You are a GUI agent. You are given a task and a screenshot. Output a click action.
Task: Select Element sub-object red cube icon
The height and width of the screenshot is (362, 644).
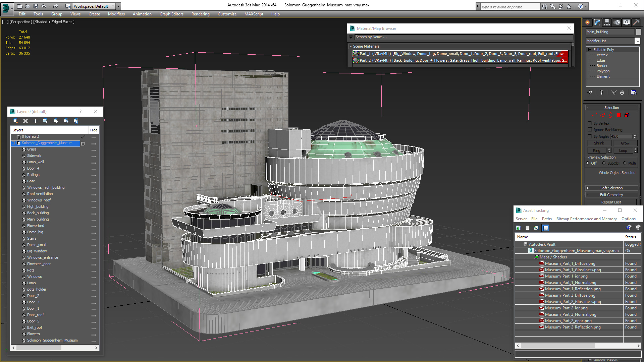[x=627, y=115]
